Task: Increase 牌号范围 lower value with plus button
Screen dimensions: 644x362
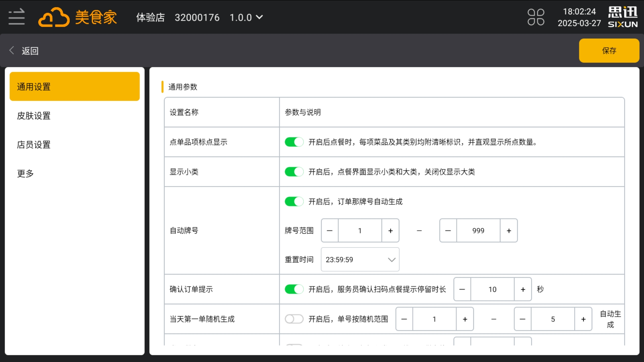Action: pos(390,230)
